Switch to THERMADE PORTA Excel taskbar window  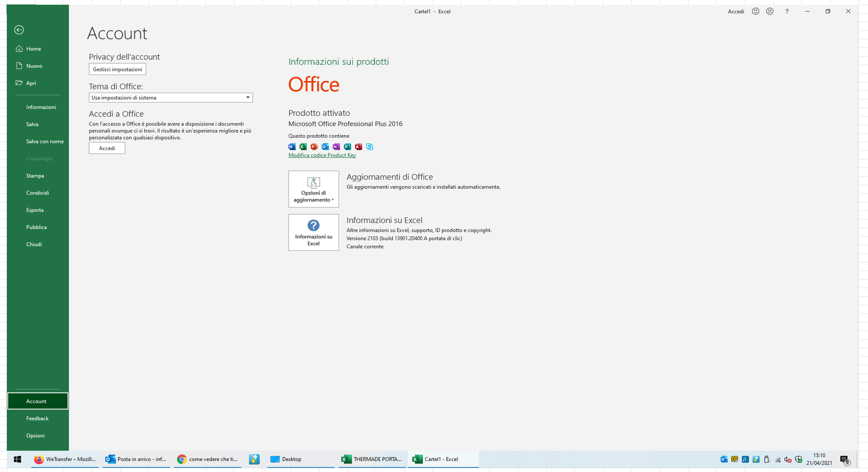coord(372,459)
